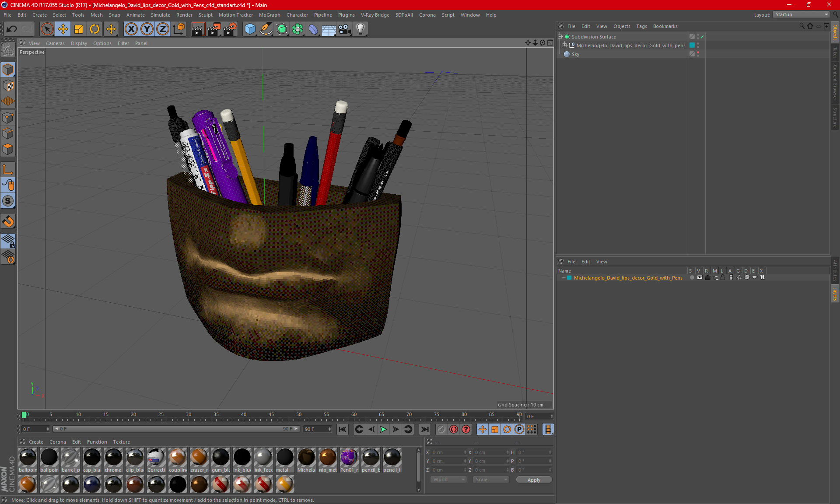Click the teal layer color of Michelangelo layer
840x504 pixels.
coord(569,278)
